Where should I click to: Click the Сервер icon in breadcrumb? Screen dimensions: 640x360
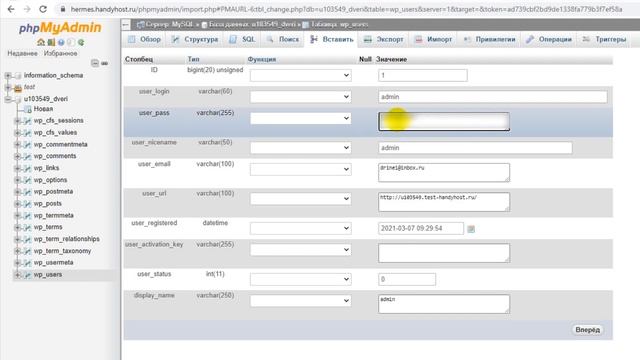coord(140,25)
